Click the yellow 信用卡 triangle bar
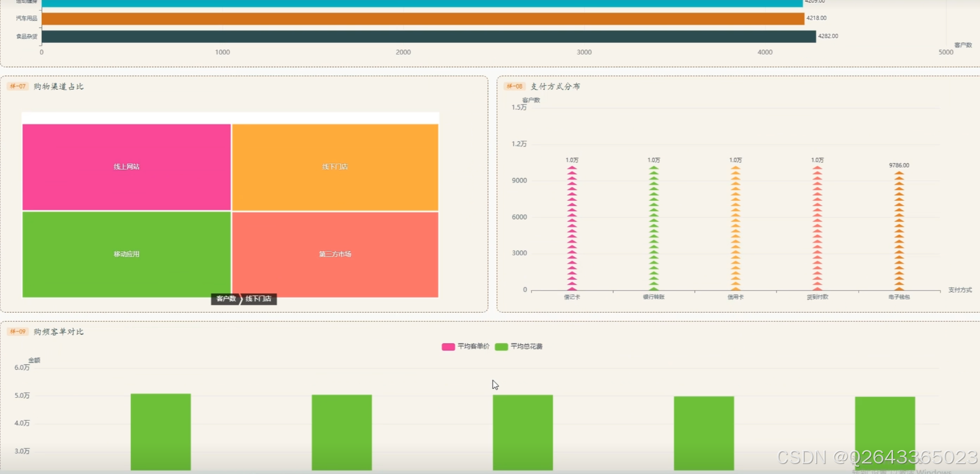 tap(736, 228)
